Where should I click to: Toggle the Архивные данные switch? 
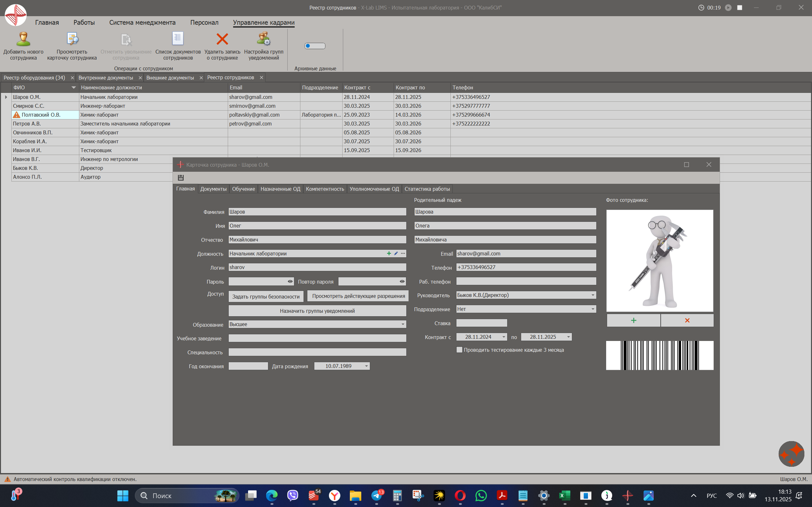click(315, 46)
